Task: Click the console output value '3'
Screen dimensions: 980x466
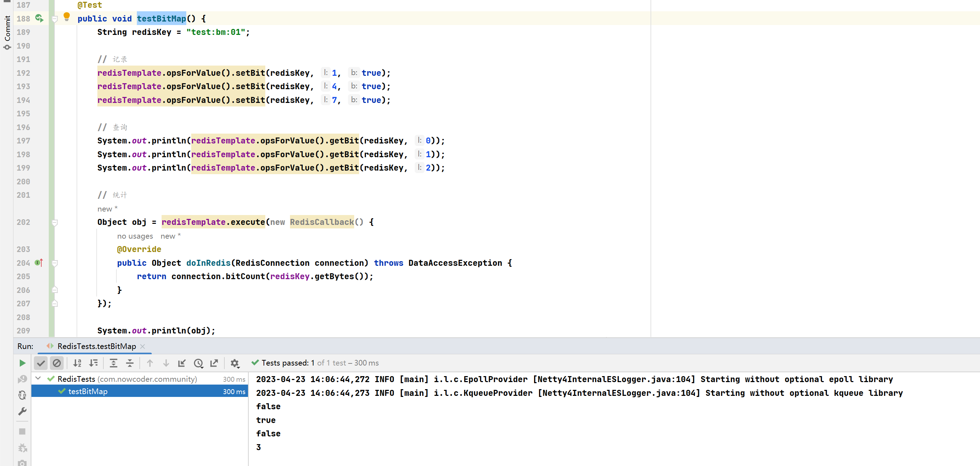Action: [259, 447]
